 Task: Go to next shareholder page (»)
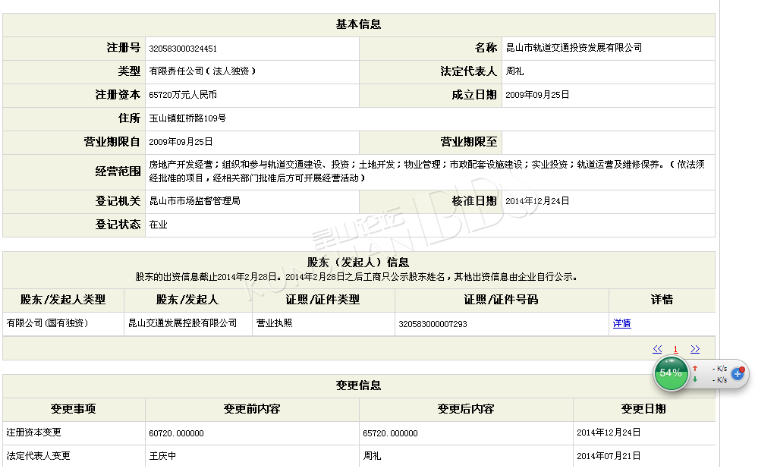[x=695, y=349]
